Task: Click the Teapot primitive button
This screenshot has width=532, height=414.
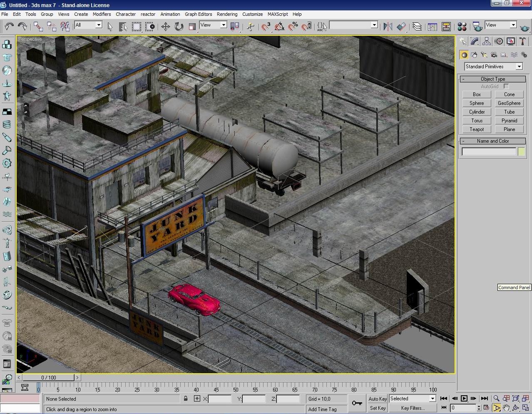Action: [477, 129]
